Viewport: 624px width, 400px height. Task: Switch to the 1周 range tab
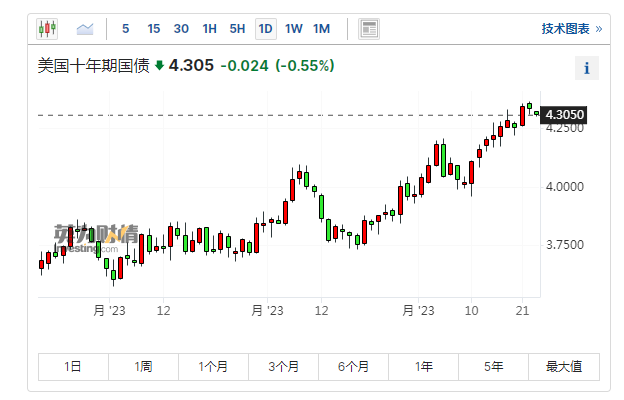tap(143, 367)
